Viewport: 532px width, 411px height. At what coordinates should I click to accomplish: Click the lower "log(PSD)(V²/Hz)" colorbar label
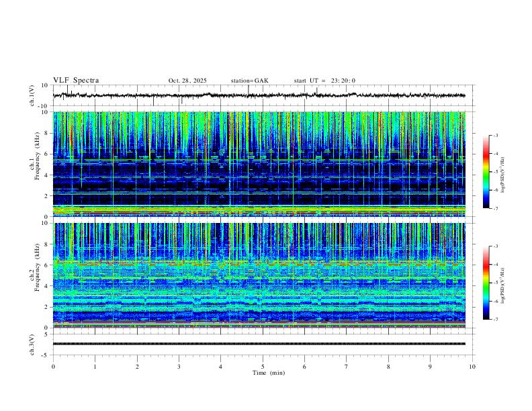point(502,286)
